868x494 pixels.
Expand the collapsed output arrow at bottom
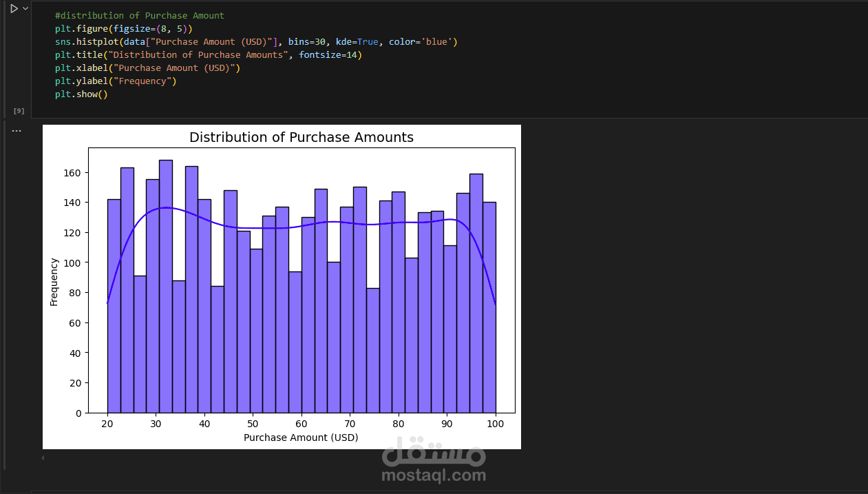coord(42,457)
